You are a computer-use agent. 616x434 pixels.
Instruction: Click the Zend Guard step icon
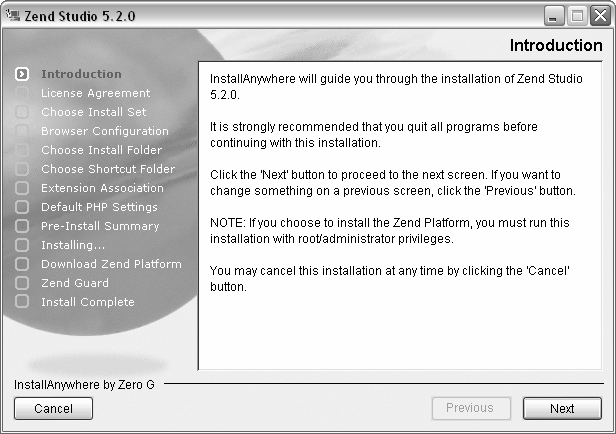[22, 283]
